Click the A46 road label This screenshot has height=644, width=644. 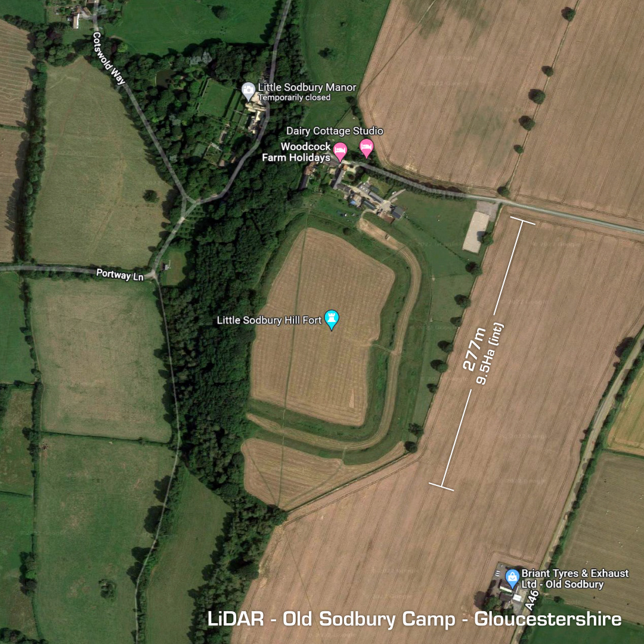(x=532, y=600)
